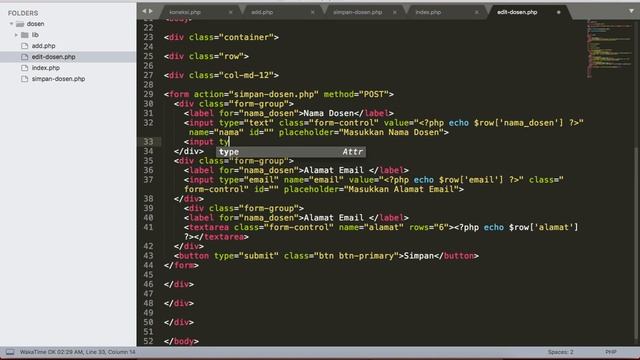
Task: Click line number 33 in gutter
Action: click(x=148, y=142)
